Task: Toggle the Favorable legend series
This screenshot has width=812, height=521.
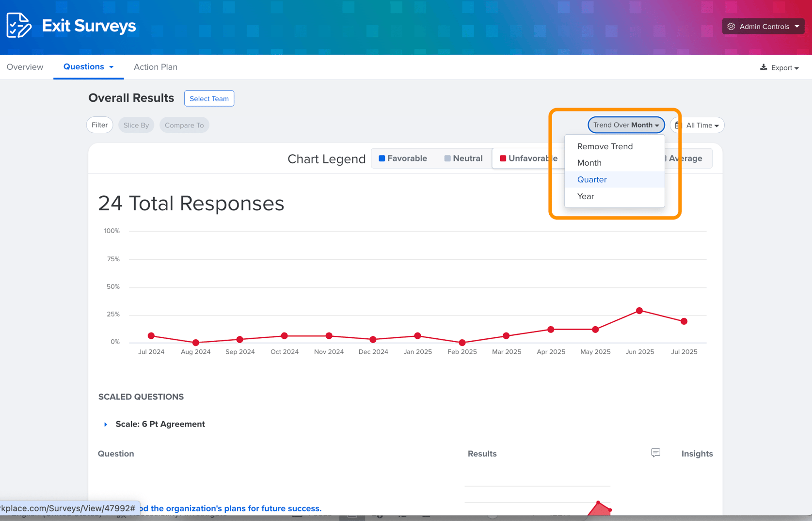Action: [403, 158]
